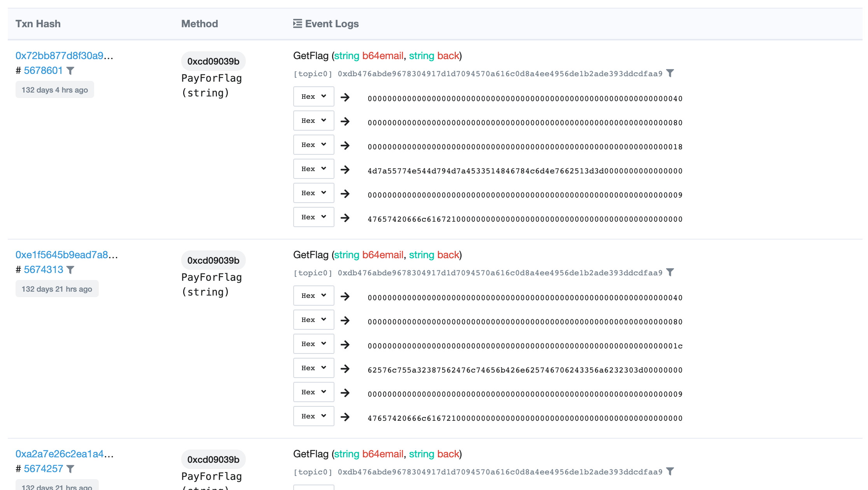Screen dimensions: 868x490
Task: Open transaction hash 0x72bb877d8f30a9
Action: tap(59, 56)
